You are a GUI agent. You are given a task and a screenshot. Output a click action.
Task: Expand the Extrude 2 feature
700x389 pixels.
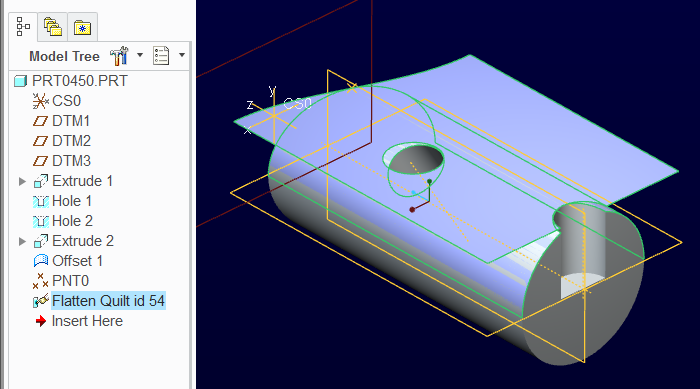[x=22, y=242]
